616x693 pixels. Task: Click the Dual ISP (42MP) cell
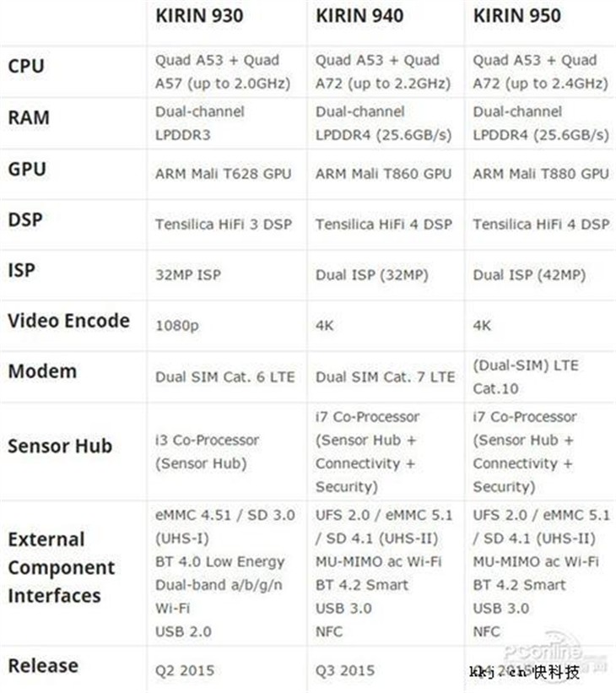point(529,275)
